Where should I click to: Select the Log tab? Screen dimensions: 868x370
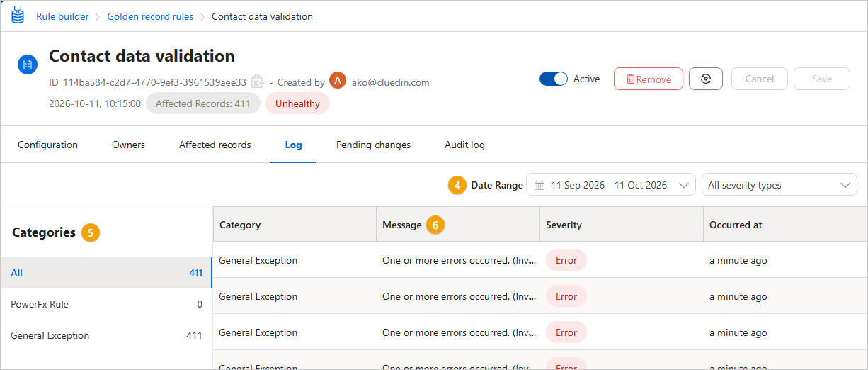[293, 145]
